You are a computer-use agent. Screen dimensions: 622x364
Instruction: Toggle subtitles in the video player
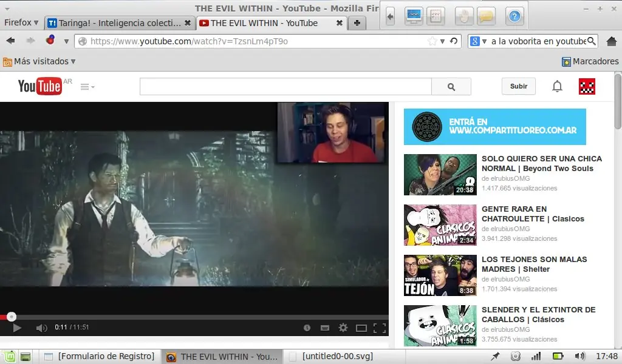click(324, 328)
